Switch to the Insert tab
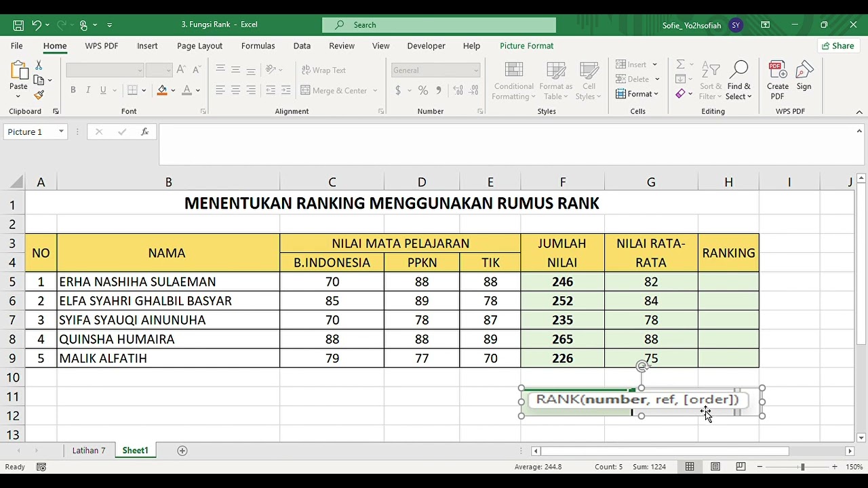This screenshot has width=868, height=488. point(147,46)
